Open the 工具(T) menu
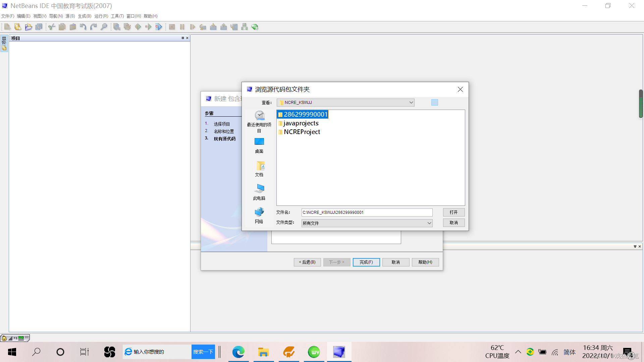 (x=117, y=16)
